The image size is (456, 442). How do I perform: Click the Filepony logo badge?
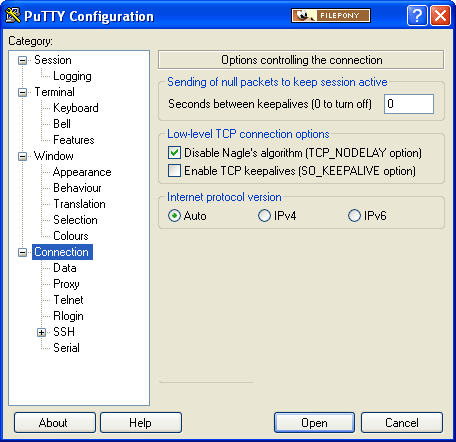331,15
